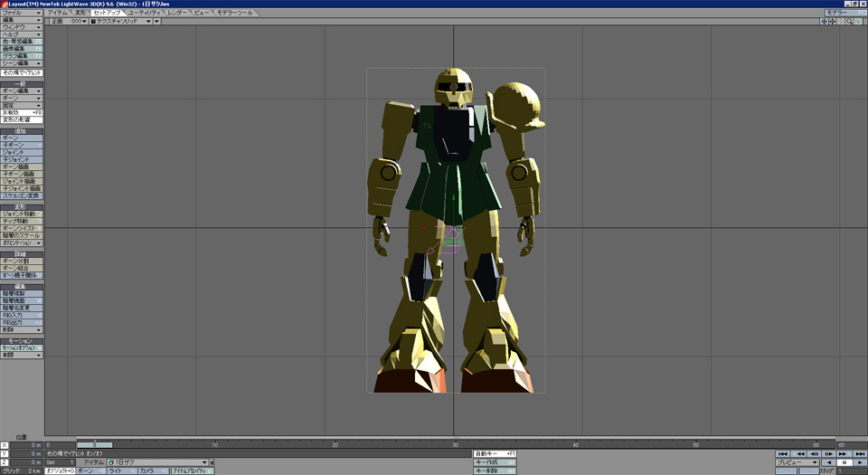This screenshot has height=475, width=868.
Task: Switch to the セットアップ (Setup) tab
Action: pyautogui.click(x=107, y=13)
